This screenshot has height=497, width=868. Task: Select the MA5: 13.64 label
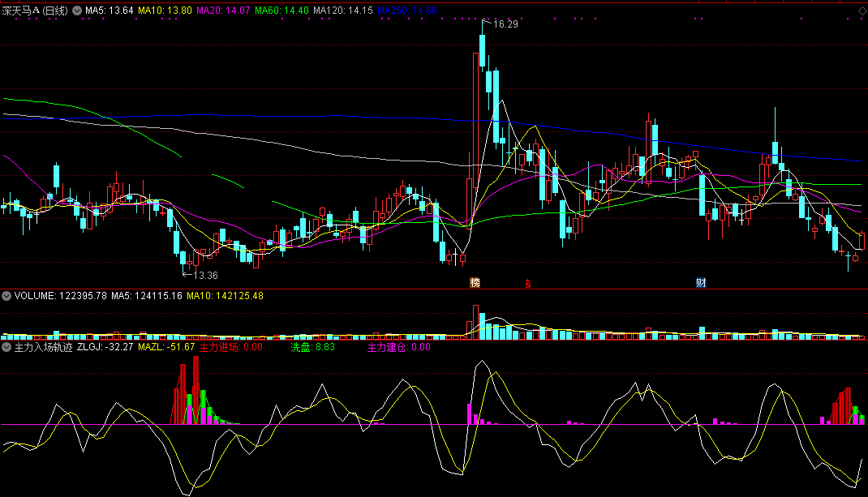109,11
